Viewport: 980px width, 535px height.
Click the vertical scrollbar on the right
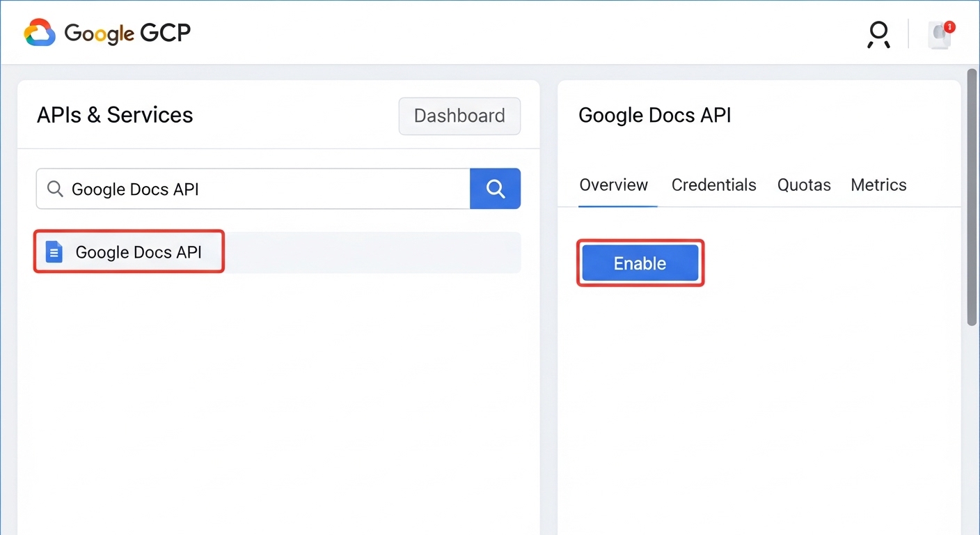coord(972,196)
